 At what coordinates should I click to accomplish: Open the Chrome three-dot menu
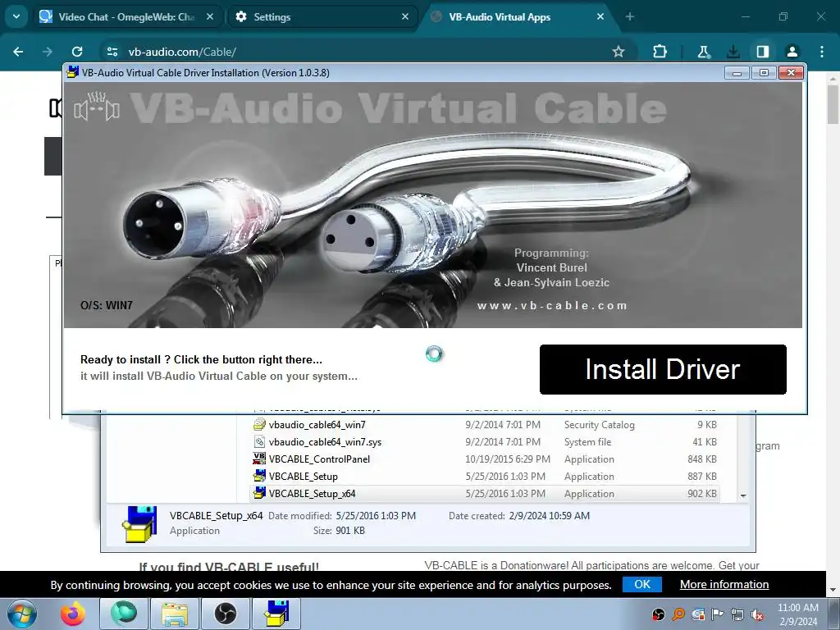click(x=822, y=52)
